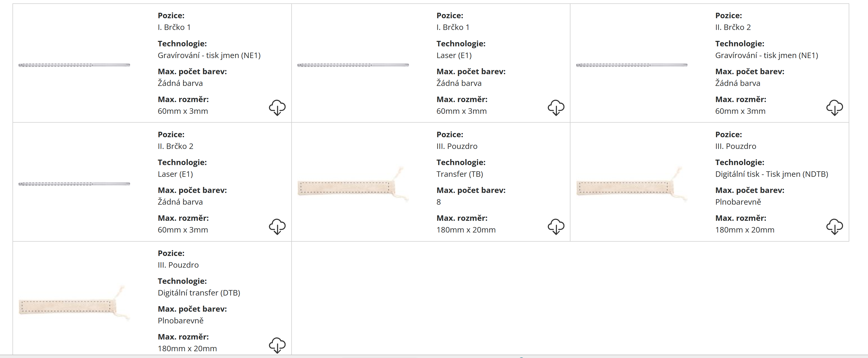Open straw image for Brčko 1 Gravírování

pyautogui.click(x=74, y=65)
